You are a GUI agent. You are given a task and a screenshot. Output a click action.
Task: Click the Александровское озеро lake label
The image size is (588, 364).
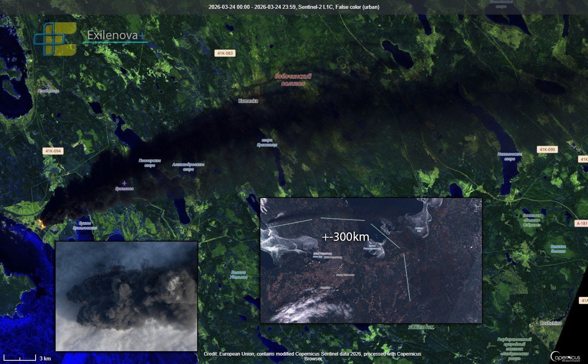pyautogui.click(x=188, y=167)
